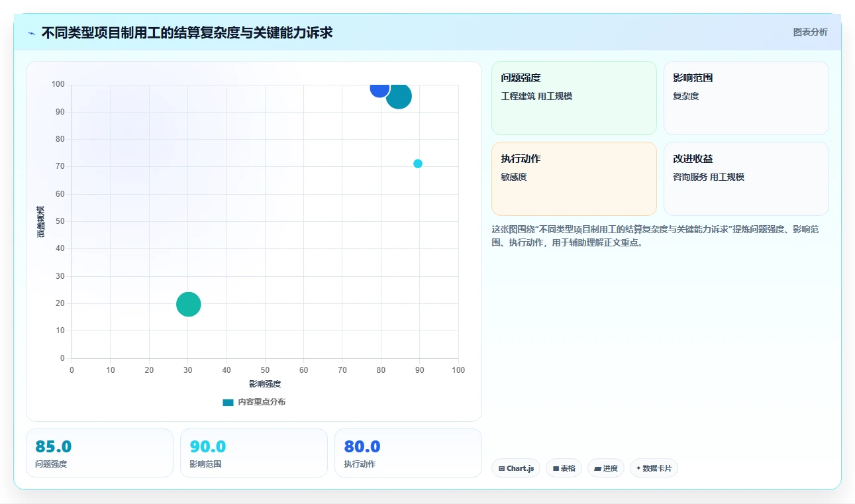Click the 进度 tag
This screenshot has height=504, width=855.
[x=605, y=468]
